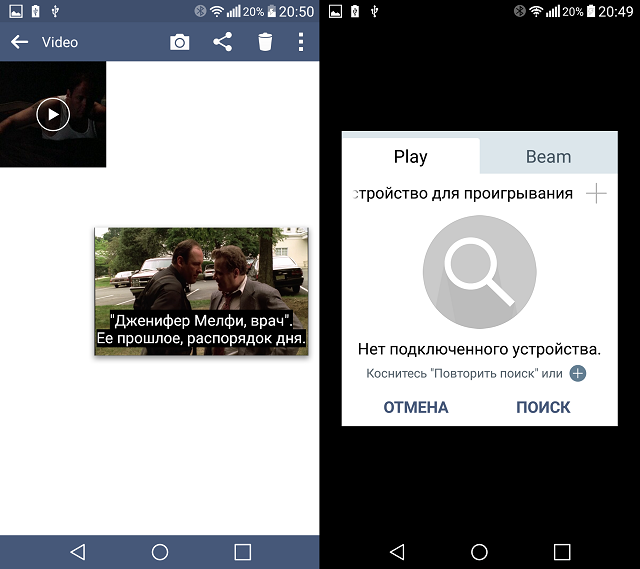The width and height of the screenshot is (640, 569).
Task: Tap Android back triangle on right screen
Action: point(397,552)
